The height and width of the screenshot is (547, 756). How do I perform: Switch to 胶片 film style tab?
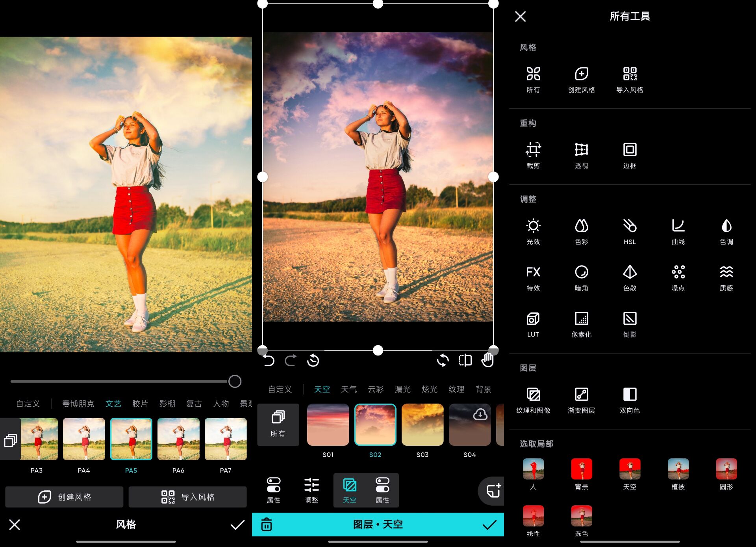[x=140, y=404]
